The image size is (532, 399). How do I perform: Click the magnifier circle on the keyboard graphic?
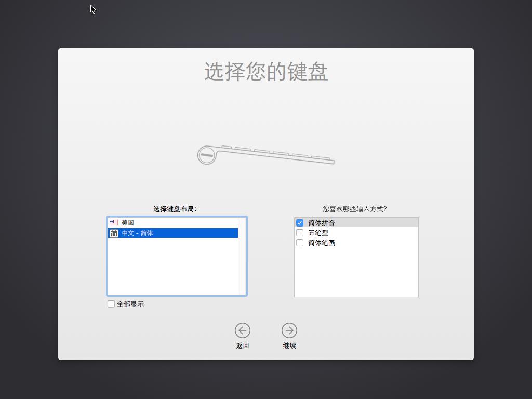point(207,155)
